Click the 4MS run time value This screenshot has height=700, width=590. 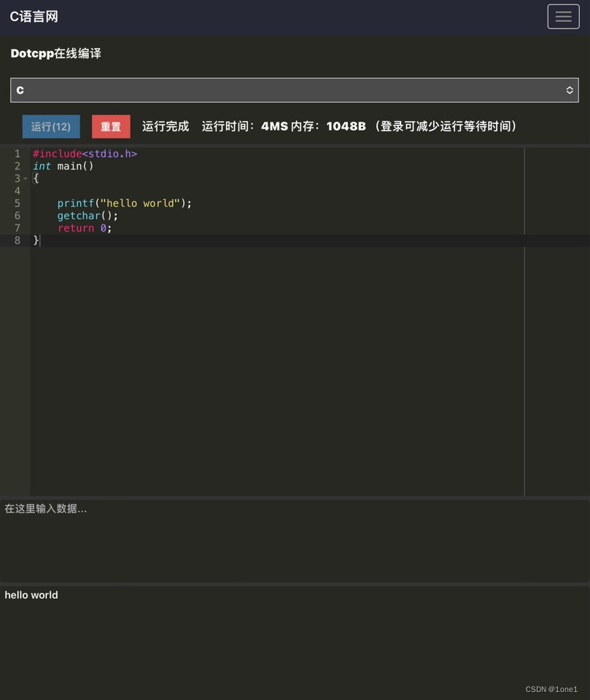(274, 126)
